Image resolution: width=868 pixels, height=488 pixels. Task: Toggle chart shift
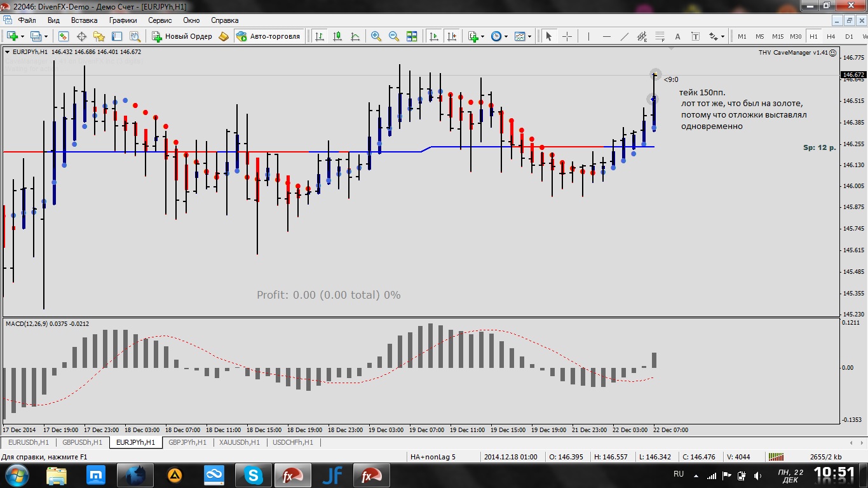[x=452, y=36]
